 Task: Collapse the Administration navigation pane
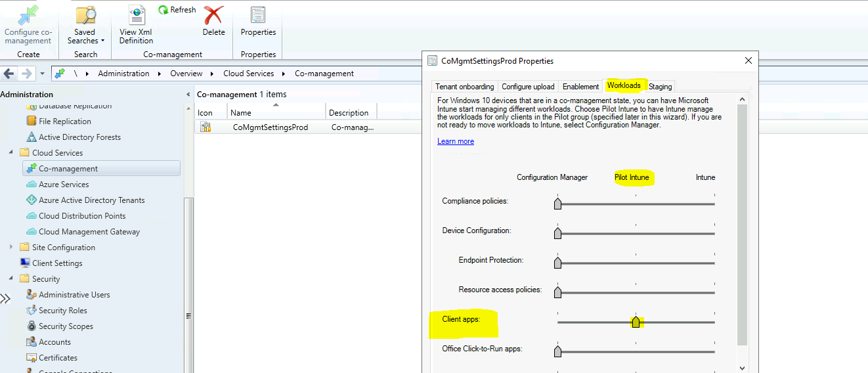188,95
